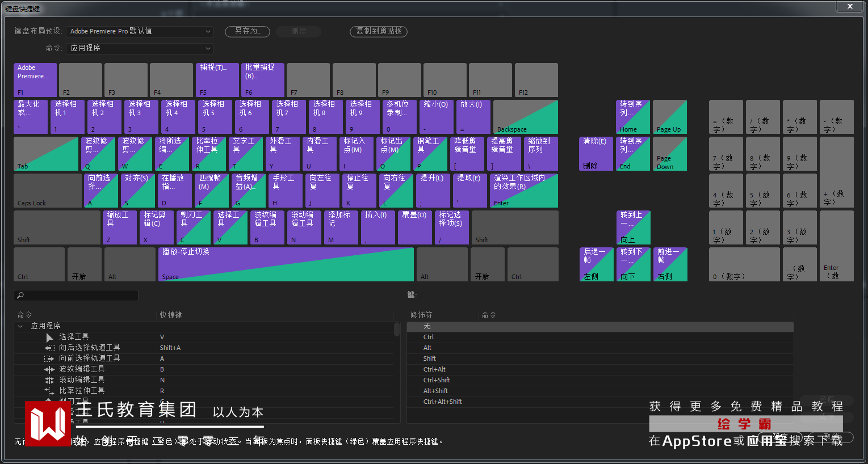Click the 后退一帧 left arrow key
This screenshot has height=464, width=868.
point(596,264)
